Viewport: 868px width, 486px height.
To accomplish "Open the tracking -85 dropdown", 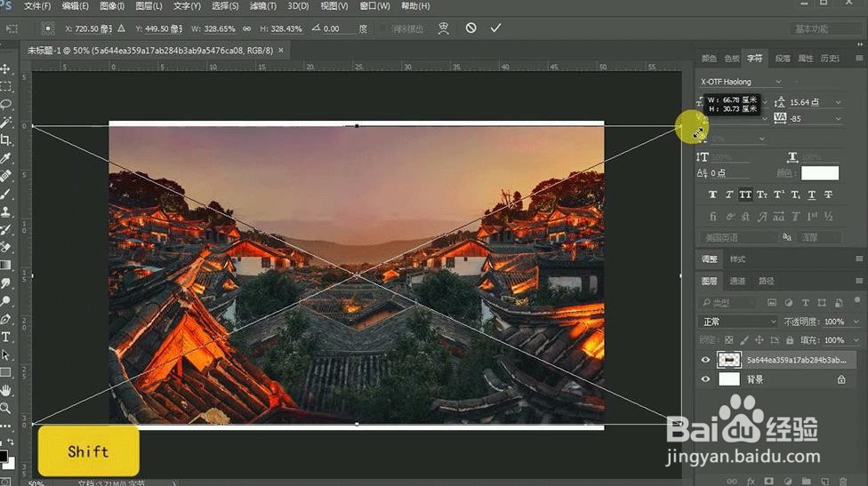I will 838,119.
